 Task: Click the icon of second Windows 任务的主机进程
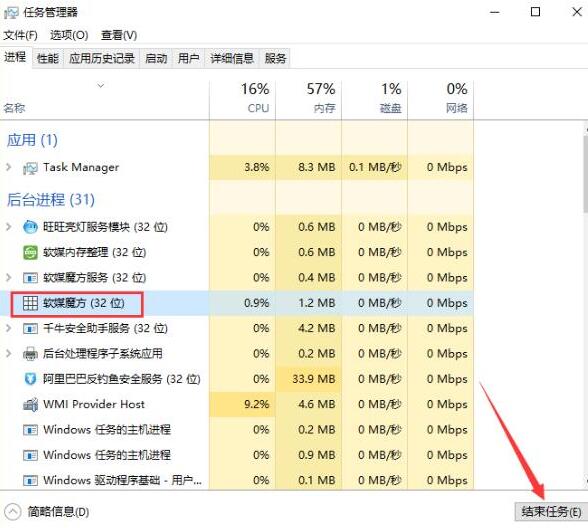click(30, 455)
